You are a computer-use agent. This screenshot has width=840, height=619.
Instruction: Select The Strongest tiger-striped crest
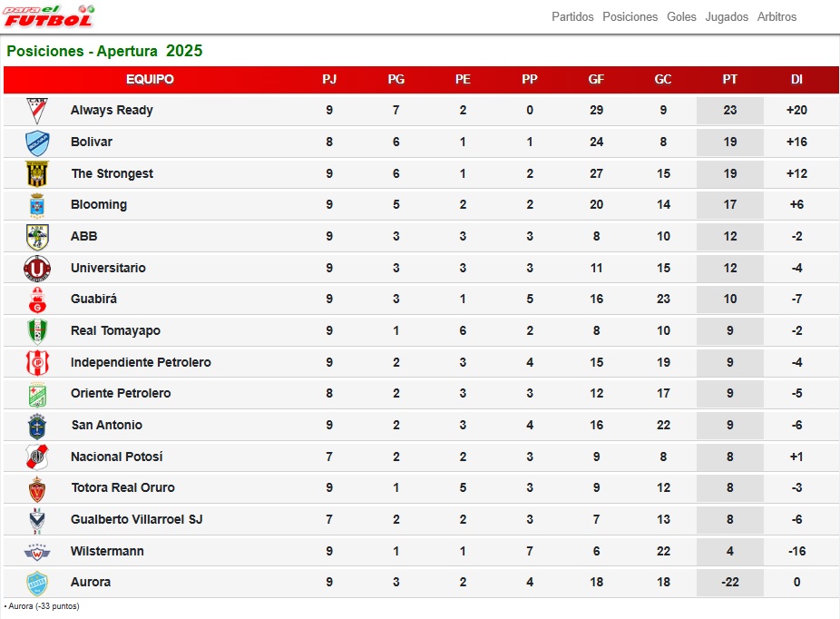click(x=37, y=173)
